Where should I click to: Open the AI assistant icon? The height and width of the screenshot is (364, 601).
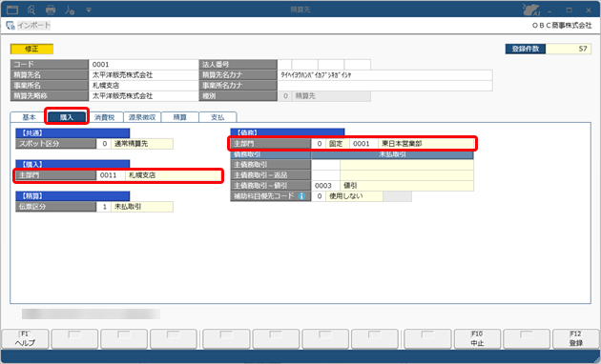pos(531,10)
